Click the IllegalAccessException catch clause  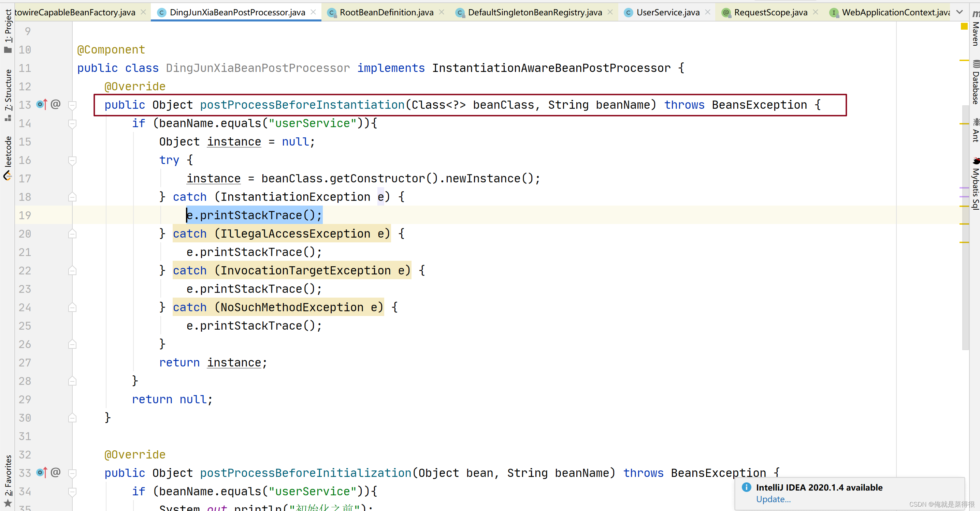282,234
